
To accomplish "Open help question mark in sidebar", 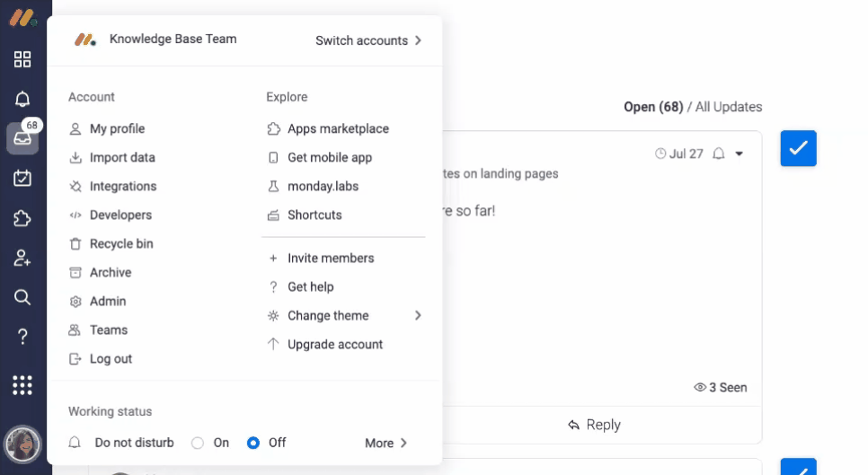I will (22, 337).
